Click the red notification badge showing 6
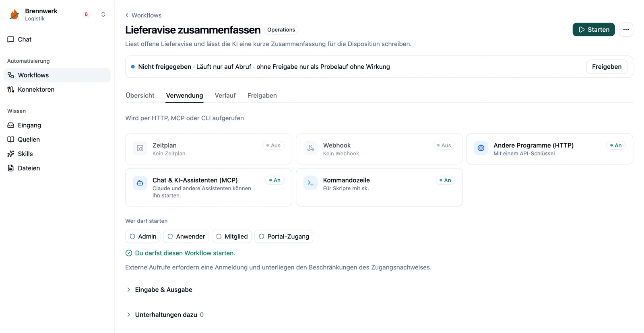Screen dimensions: 644x333 click(x=86, y=14)
